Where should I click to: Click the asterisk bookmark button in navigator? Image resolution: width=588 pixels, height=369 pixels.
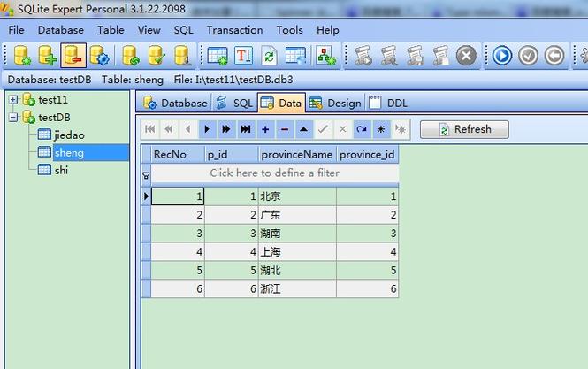[381, 129]
